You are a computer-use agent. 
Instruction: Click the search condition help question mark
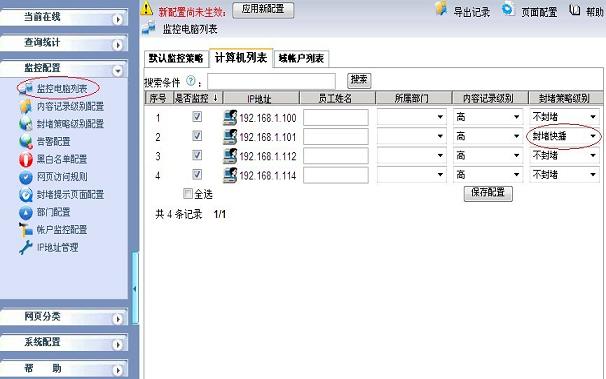[x=191, y=81]
